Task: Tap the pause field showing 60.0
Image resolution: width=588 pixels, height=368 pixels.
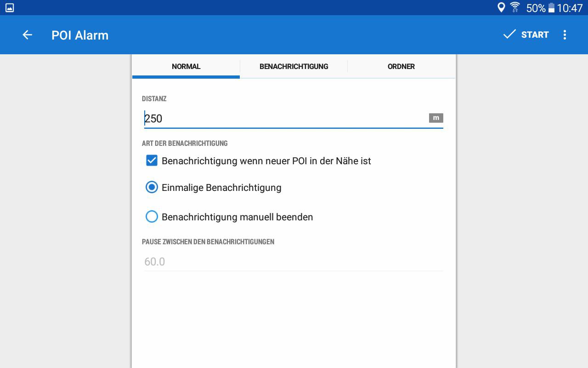Action: pos(293,262)
